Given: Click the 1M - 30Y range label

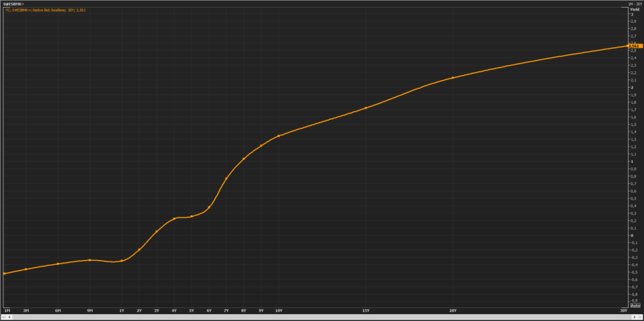Looking at the screenshot, I should click(635, 4).
